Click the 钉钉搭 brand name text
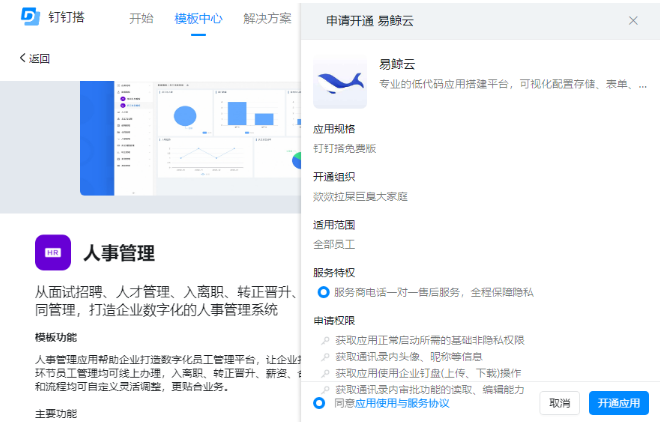Image resolution: width=660 pixels, height=422 pixels. coord(66,17)
